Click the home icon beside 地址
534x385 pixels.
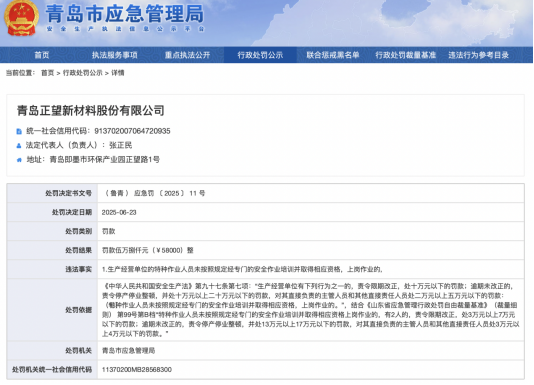19,160
